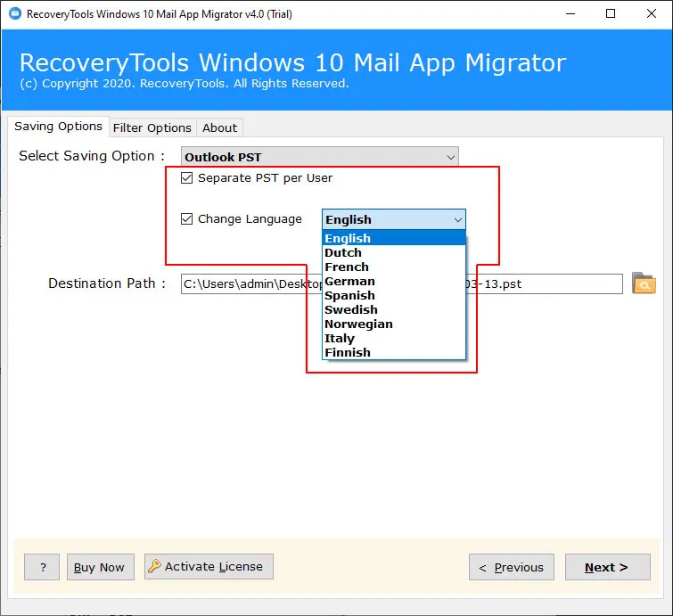This screenshot has height=616, width=673.
Task: Select French in the language list
Action: tap(347, 267)
